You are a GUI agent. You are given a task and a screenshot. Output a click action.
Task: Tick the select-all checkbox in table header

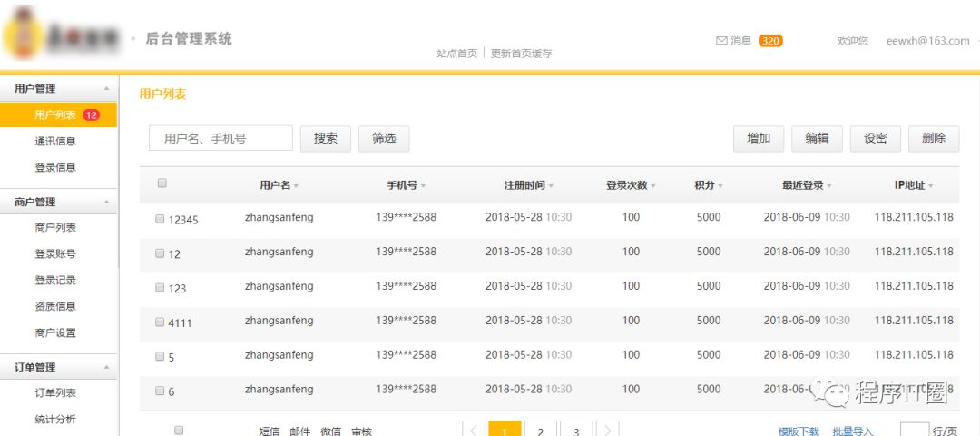[162, 183]
